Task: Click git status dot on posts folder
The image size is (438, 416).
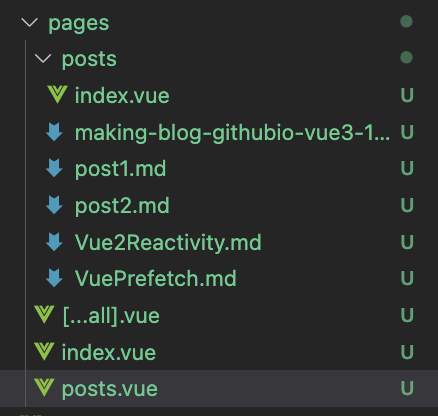Action: (x=406, y=57)
